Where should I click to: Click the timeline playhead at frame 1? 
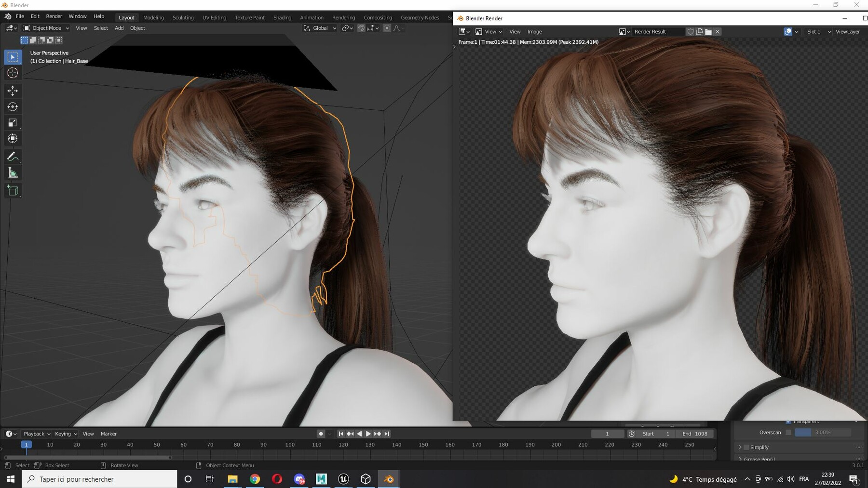pos(27,445)
